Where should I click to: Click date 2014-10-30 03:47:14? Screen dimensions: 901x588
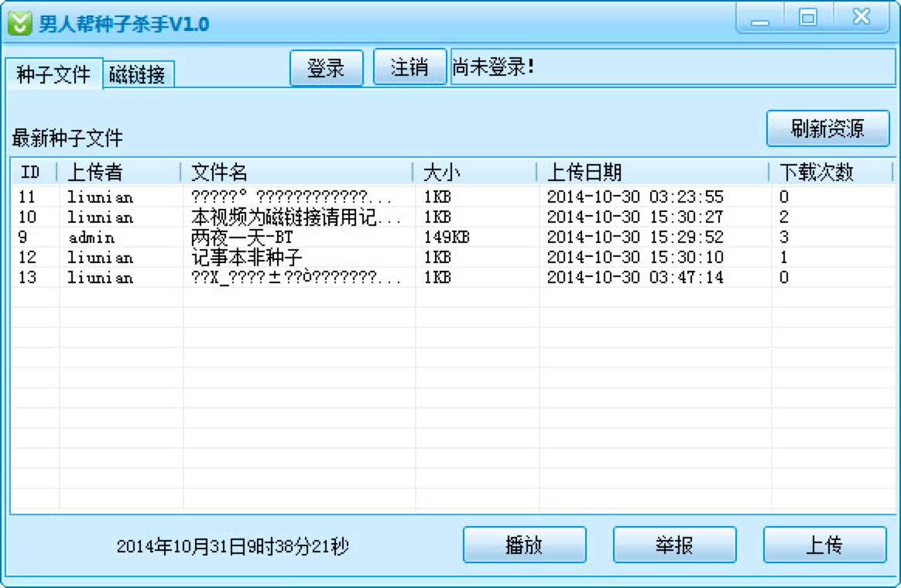point(635,277)
